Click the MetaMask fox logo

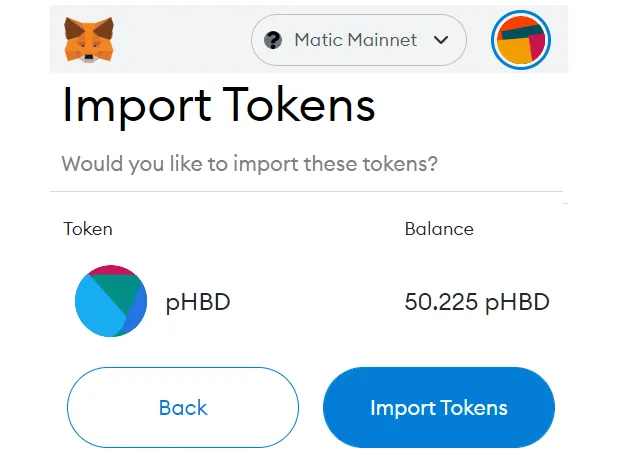[89, 40]
